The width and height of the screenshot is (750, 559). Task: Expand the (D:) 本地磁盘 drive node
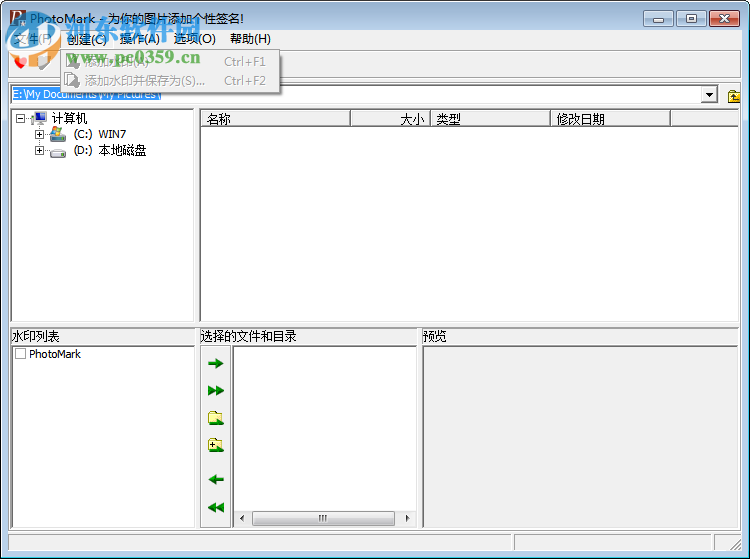(39, 151)
